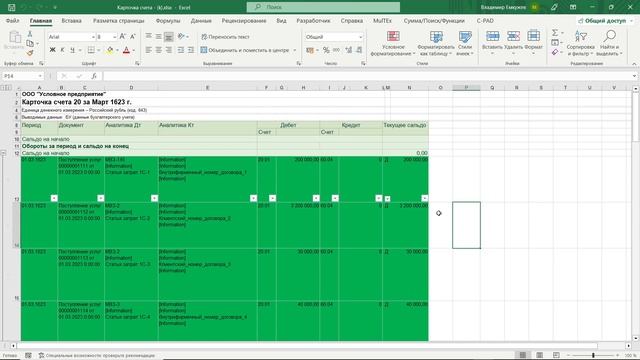Toggle Underline (Ч) formatting
The width and height of the screenshot is (640, 360).
tap(72, 50)
